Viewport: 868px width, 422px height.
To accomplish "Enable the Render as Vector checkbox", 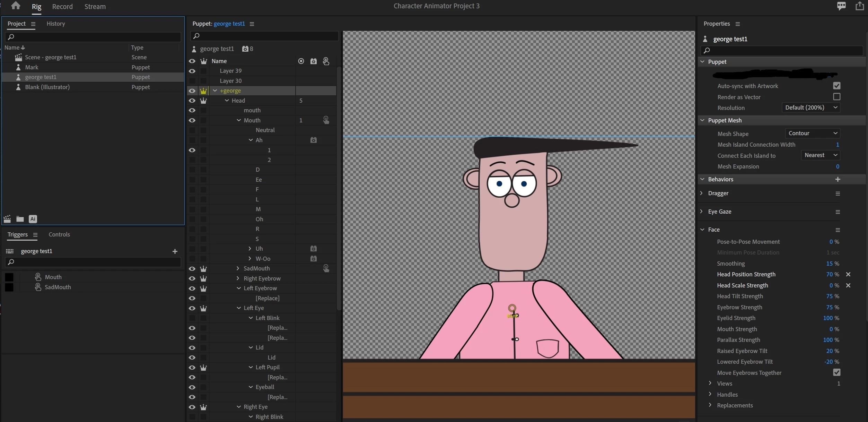I will pyautogui.click(x=836, y=97).
